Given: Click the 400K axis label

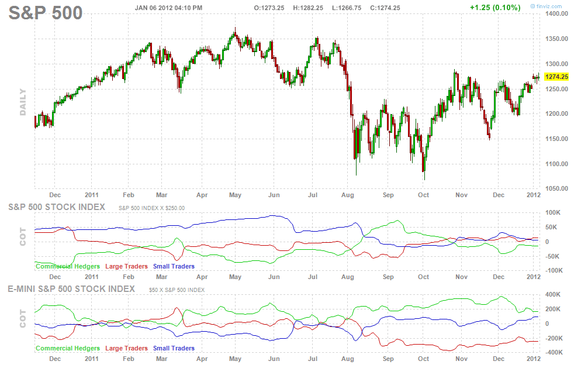Looking at the screenshot, I should coord(553,294).
